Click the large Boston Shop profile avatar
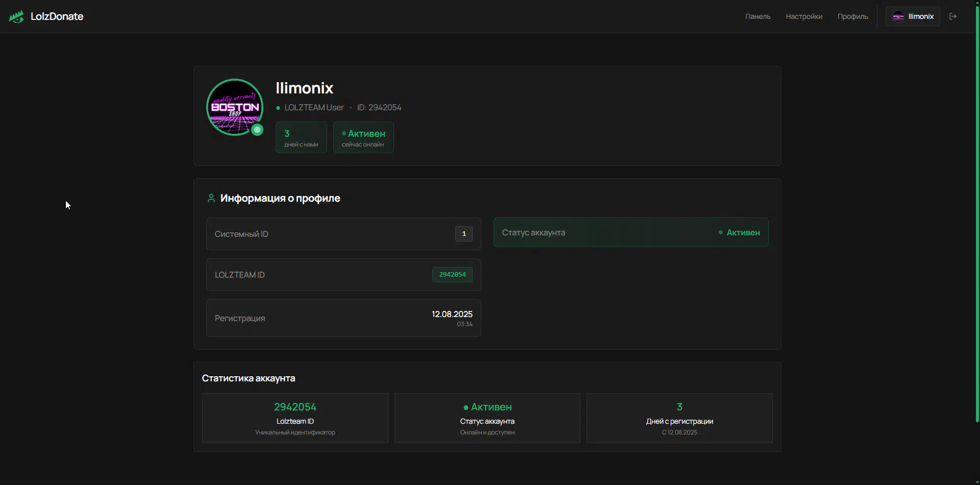This screenshot has height=485, width=980. pyautogui.click(x=234, y=107)
